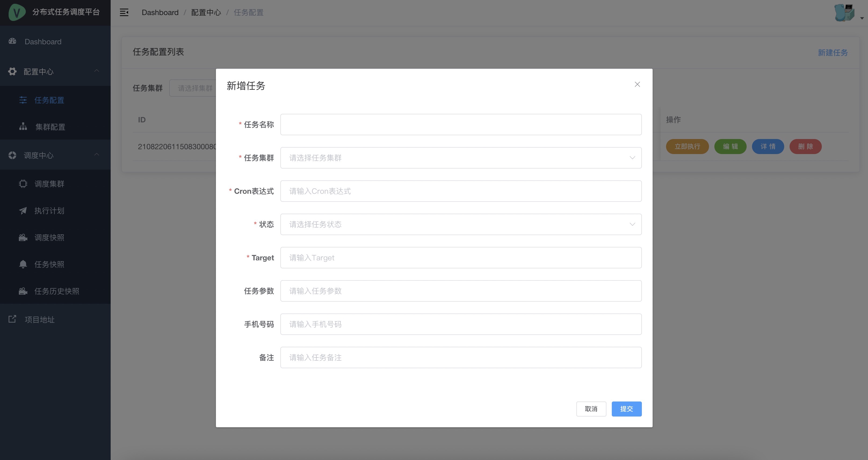Click the 调度集群 chip icon

23,184
